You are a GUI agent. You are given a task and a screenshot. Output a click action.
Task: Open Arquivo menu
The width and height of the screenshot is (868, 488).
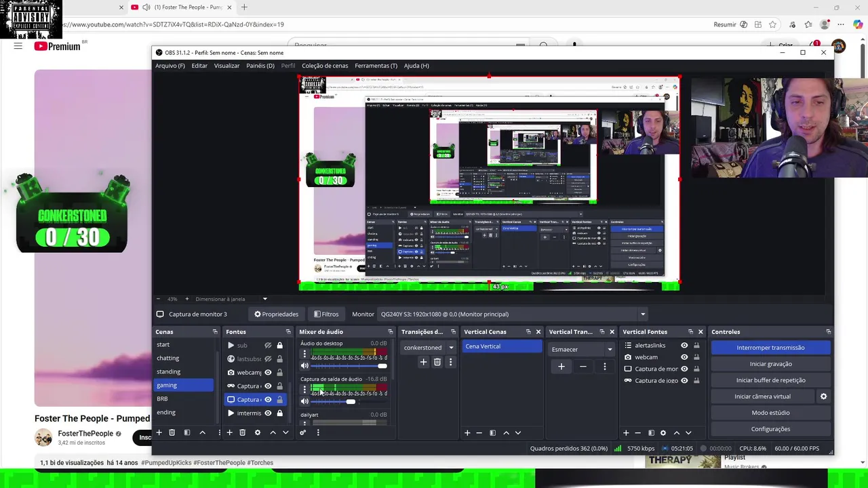click(170, 66)
